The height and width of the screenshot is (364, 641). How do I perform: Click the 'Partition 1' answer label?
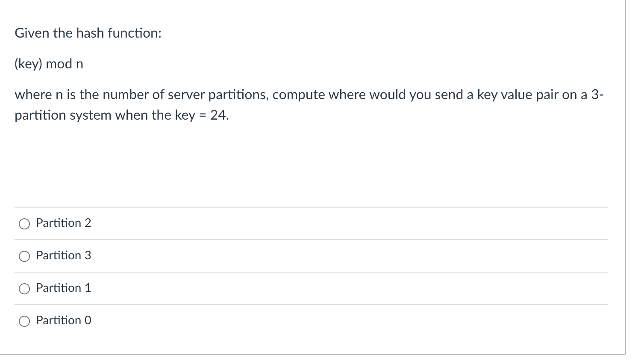pos(64,288)
